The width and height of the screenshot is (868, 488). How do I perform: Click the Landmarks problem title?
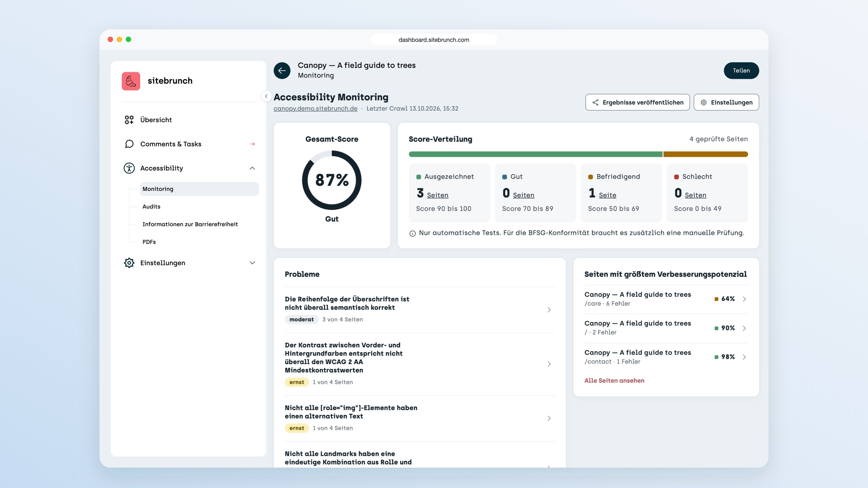pos(348,458)
